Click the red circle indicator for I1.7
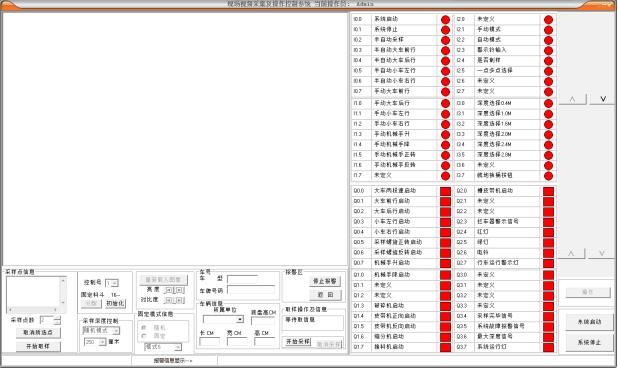 (x=445, y=175)
